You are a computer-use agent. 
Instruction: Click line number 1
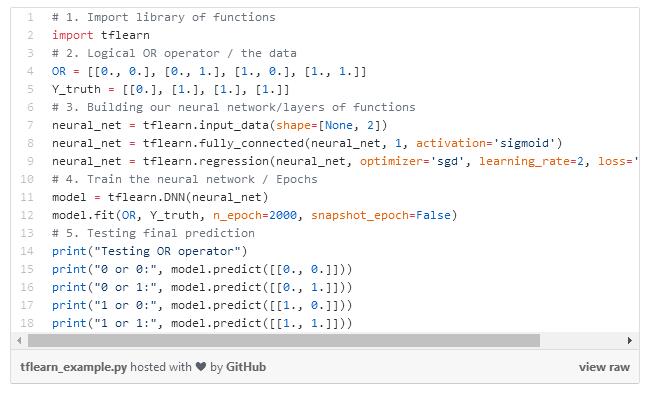30,17
